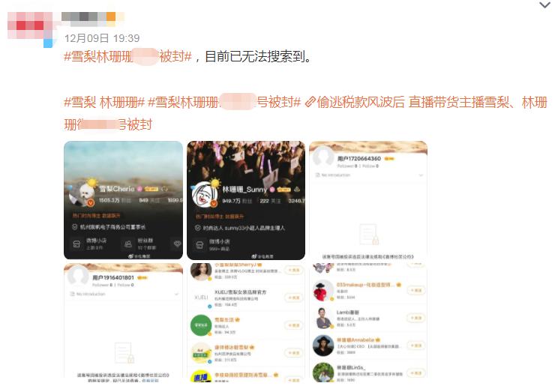The image size is (558, 392).
Task: View the search results thumbnail with Lambi and Annabella
Action: pos(368,322)
